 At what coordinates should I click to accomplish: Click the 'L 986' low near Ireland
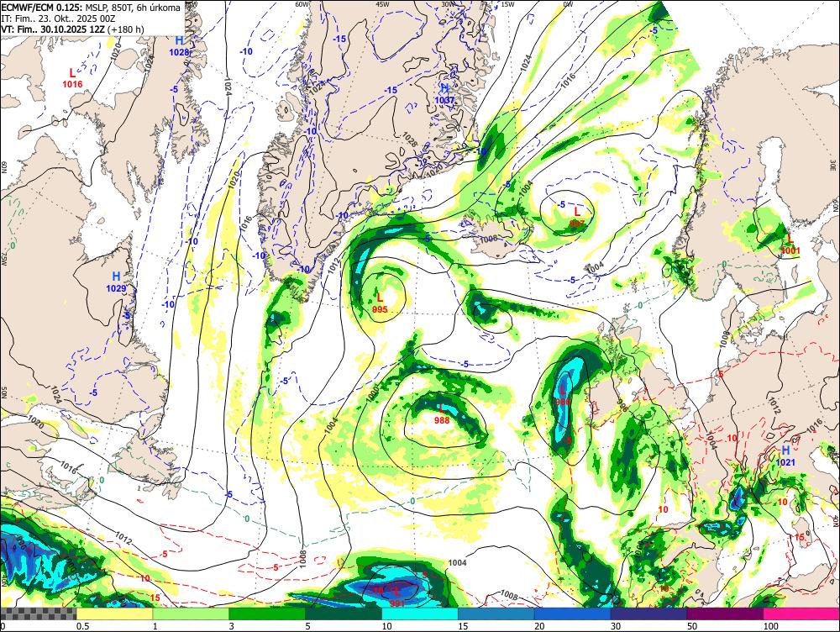coord(563,395)
